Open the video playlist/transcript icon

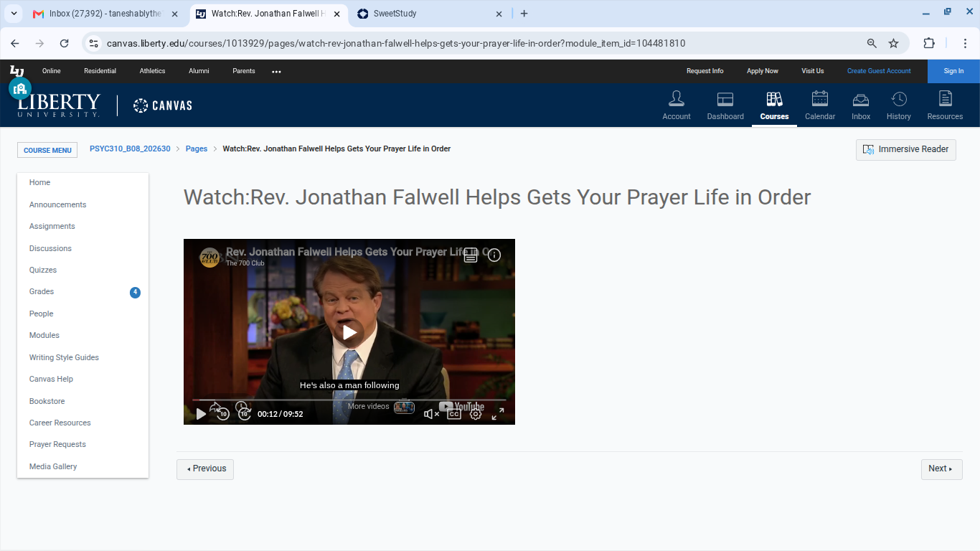click(471, 255)
